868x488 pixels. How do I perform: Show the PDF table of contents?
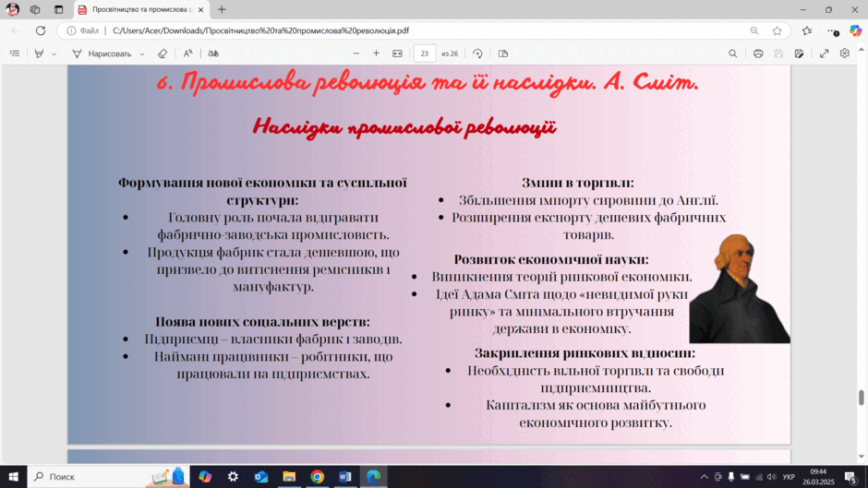pos(15,54)
